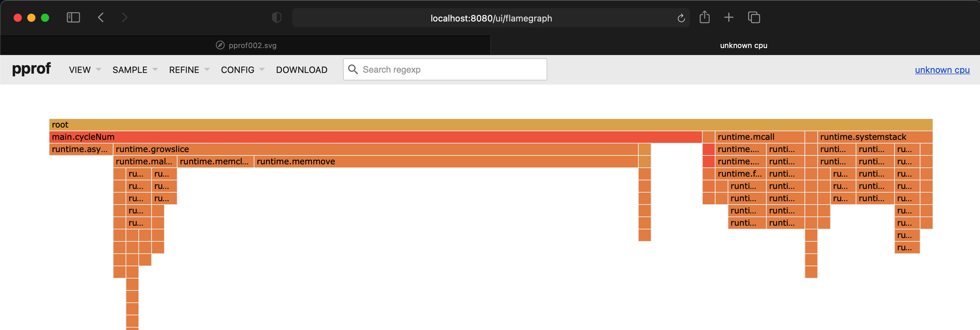Click the forward navigation arrow

(x=125, y=17)
